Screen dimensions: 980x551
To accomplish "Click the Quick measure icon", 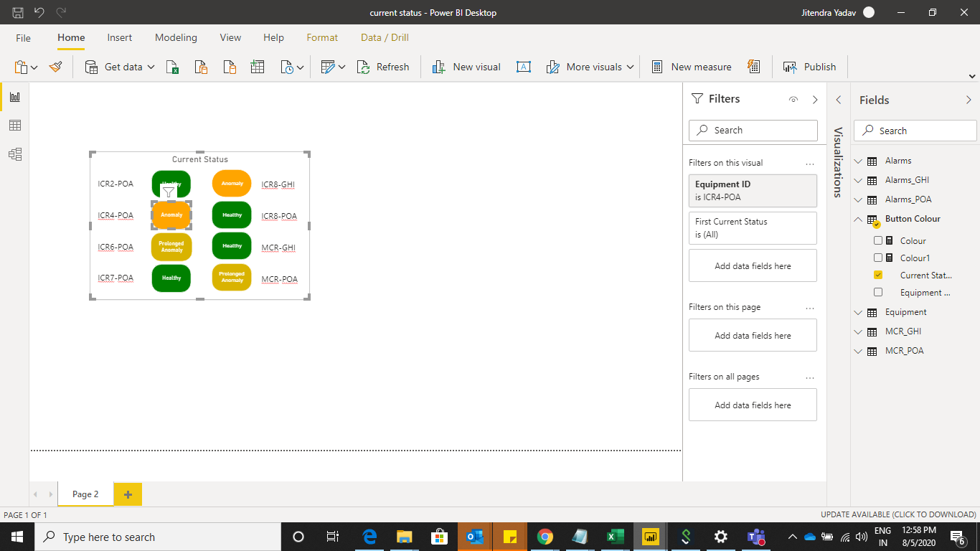I will tap(753, 67).
